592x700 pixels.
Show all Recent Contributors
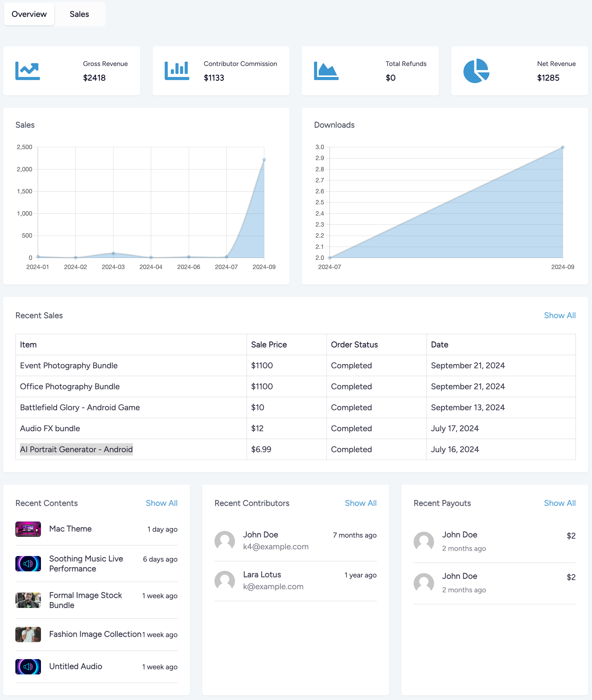(360, 503)
